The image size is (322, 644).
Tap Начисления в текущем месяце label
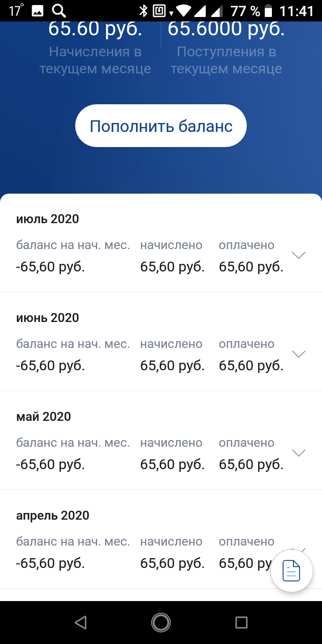(95, 60)
